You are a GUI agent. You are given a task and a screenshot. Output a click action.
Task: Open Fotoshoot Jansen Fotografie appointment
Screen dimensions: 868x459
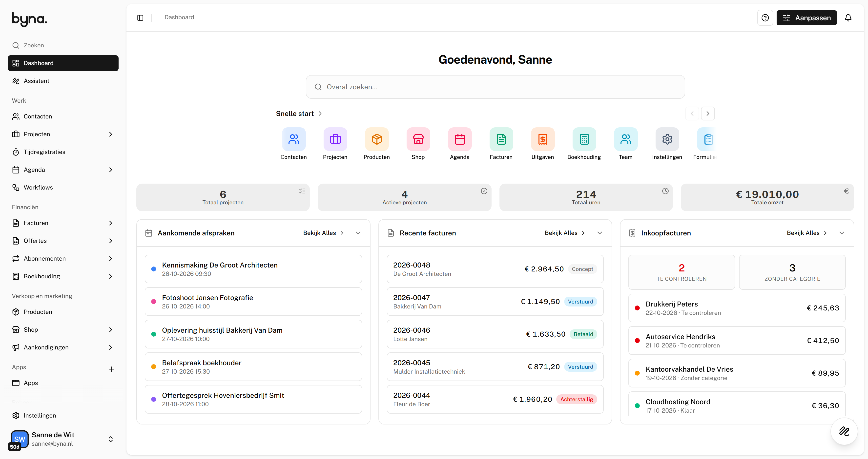(253, 302)
